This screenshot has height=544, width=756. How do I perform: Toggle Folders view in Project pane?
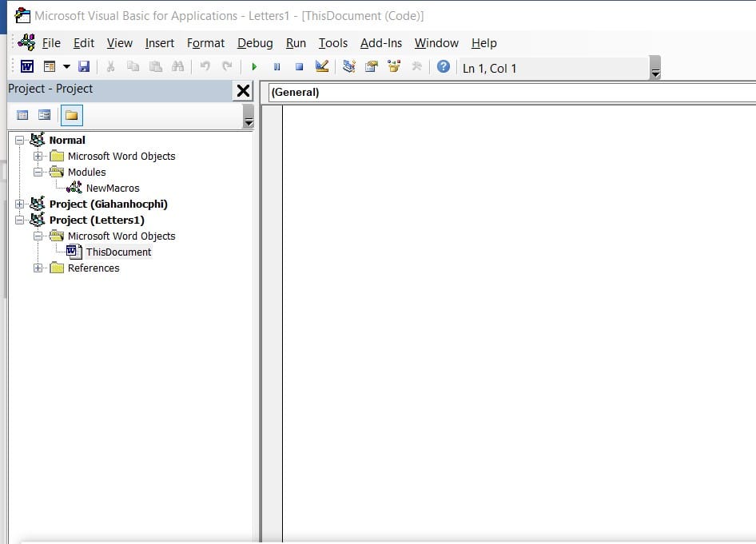(71, 115)
